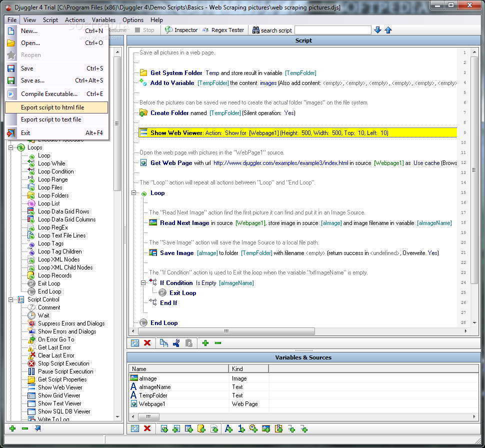Collapse the Loop block in the script
This screenshot has height=448, width=485.
point(134,193)
